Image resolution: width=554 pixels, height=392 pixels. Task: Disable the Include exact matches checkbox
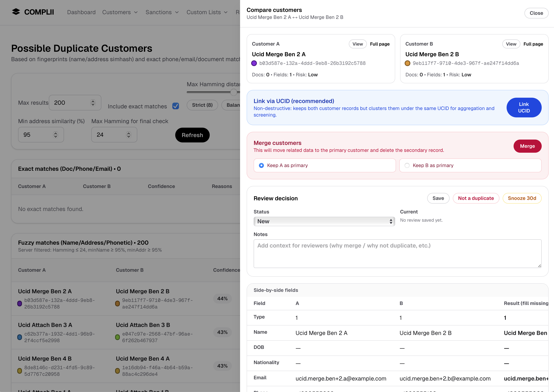175,106
